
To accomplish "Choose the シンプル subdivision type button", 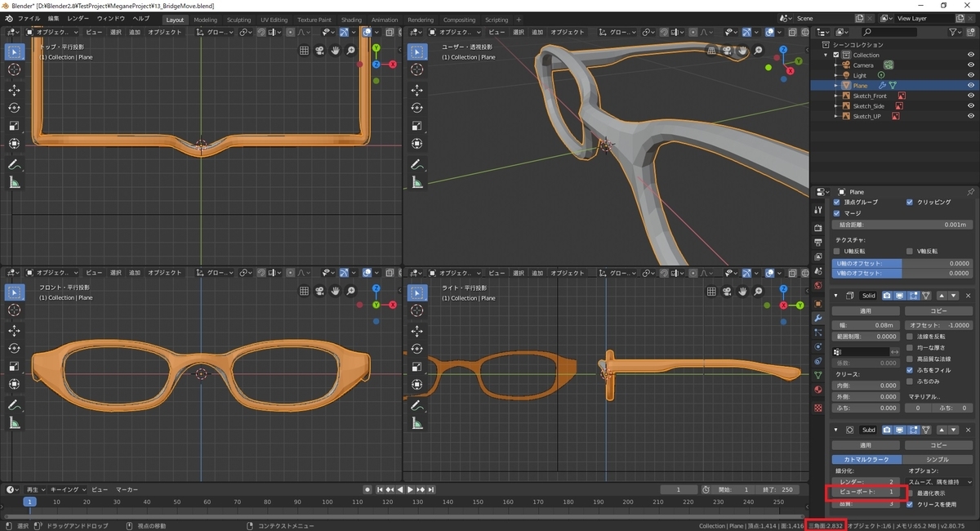I will click(x=938, y=460).
